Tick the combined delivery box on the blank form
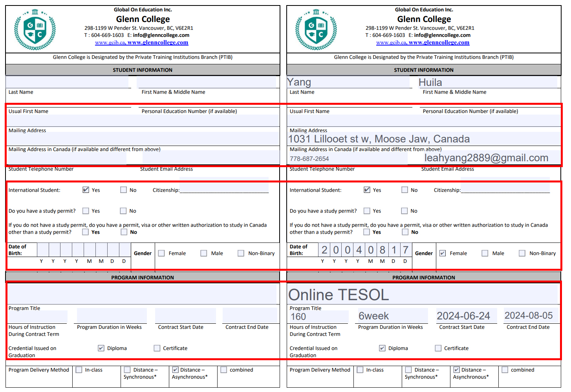The image size is (571, 392). click(x=224, y=370)
